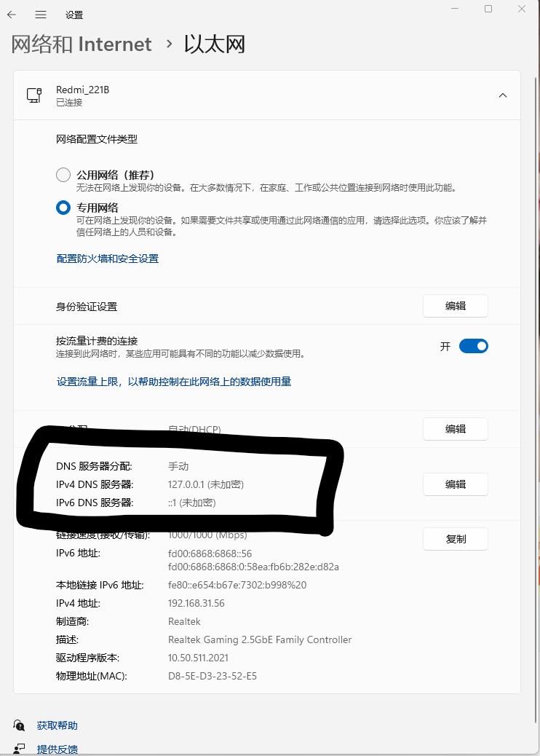Turn off the 按流量计费的连接 toggle
The width and height of the screenshot is (540, 756).
tap(474, 346)
